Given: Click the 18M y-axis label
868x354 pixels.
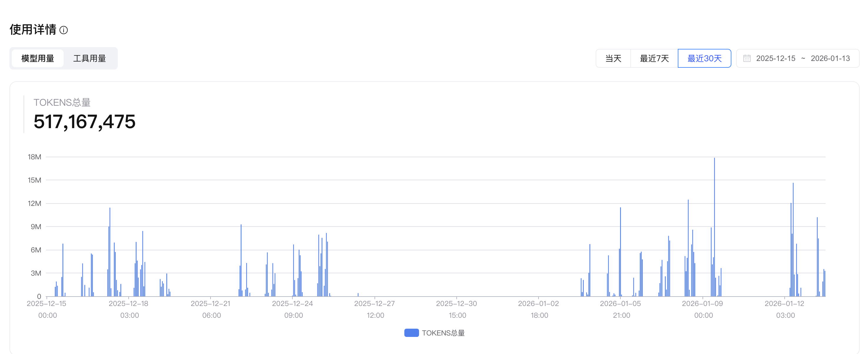Looking at the screenshot, I should pos(34,157).
